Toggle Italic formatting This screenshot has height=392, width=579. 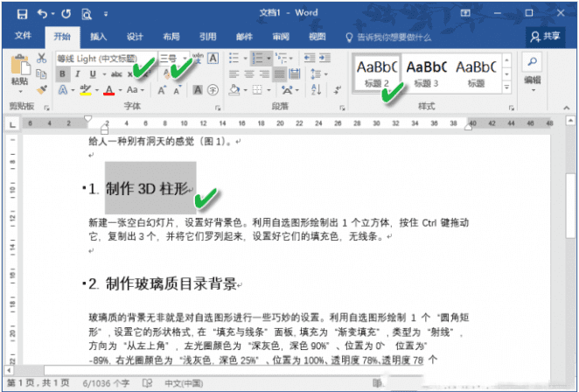(78, 73)
